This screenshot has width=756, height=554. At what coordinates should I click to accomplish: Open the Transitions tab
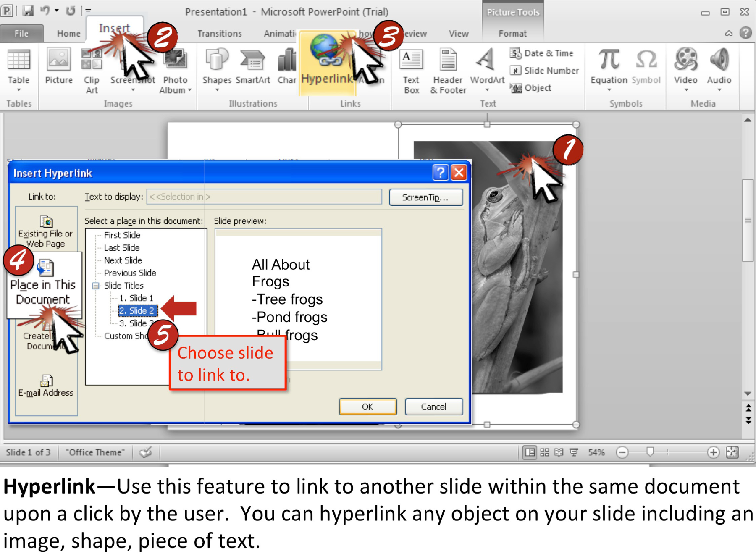coord(220,33)
